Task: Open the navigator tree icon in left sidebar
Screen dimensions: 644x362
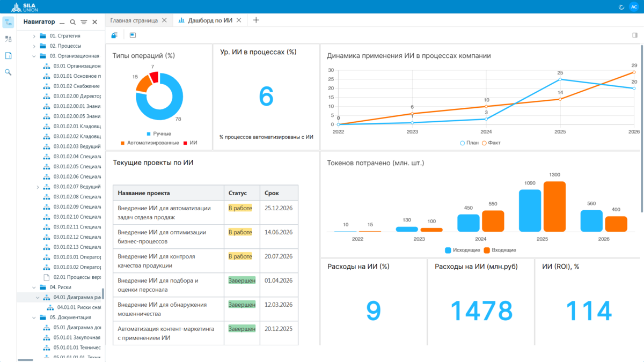Action: 8,22
